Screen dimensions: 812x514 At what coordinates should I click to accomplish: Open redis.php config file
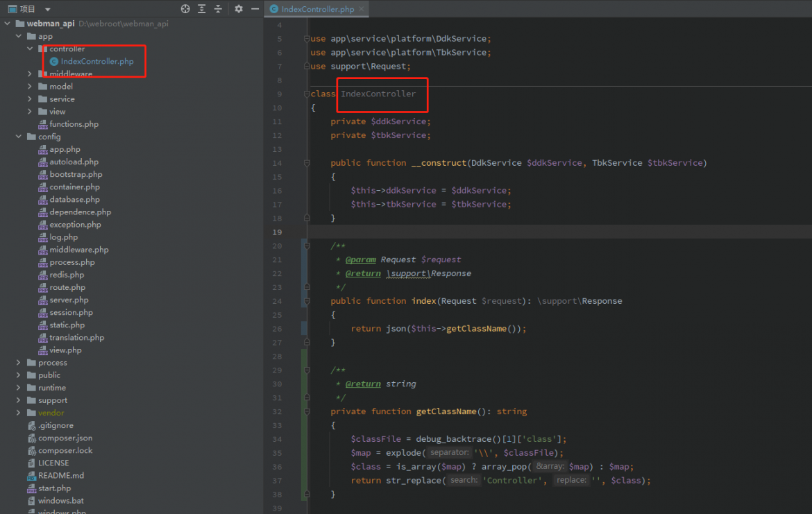click(x=67, y=274)
